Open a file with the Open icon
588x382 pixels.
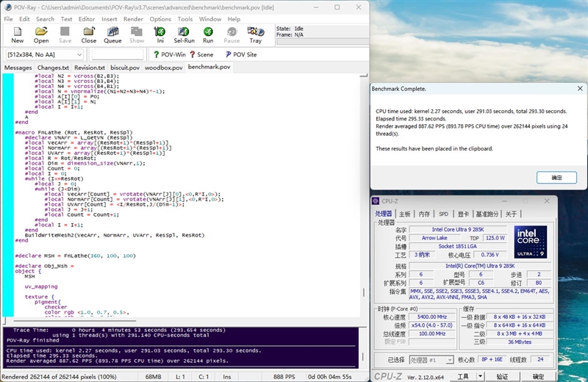click(41, 35)
